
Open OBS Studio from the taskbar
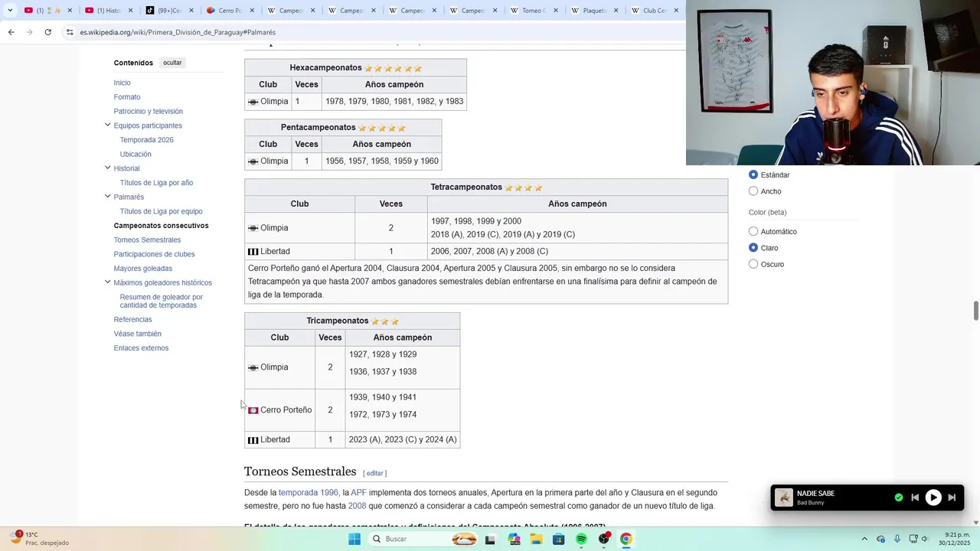pyautogui.click(x=604, y=539)
